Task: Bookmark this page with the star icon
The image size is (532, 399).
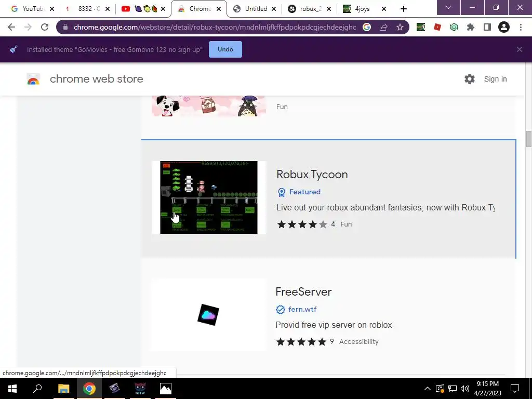Action: [400, 27]
